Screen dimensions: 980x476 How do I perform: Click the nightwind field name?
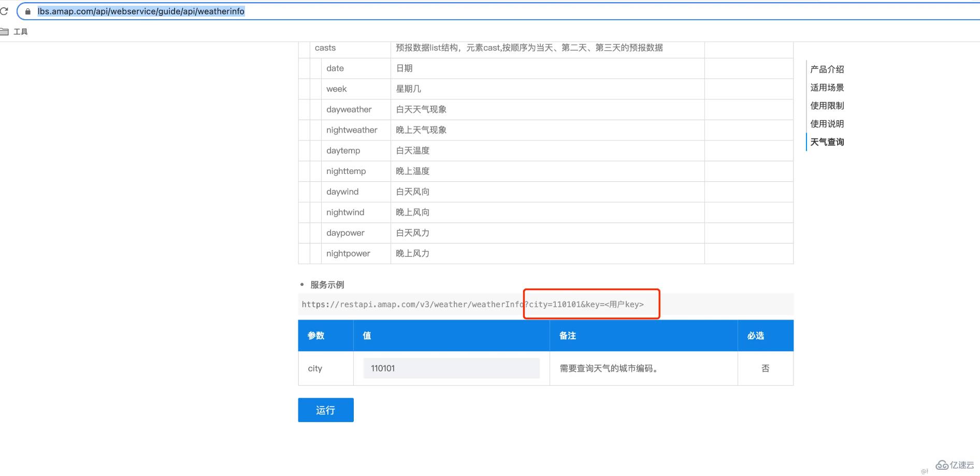click(x=345, y=212)
